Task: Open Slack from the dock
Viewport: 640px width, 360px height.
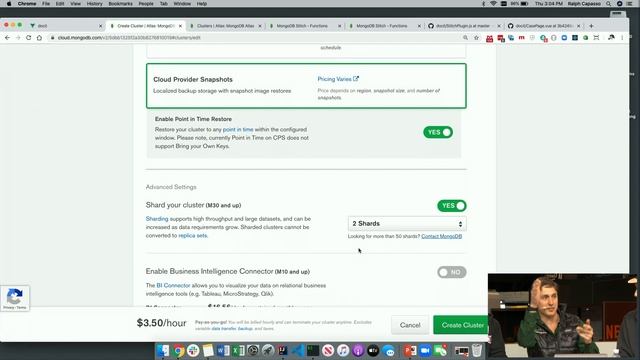Action: click(193, 351)
